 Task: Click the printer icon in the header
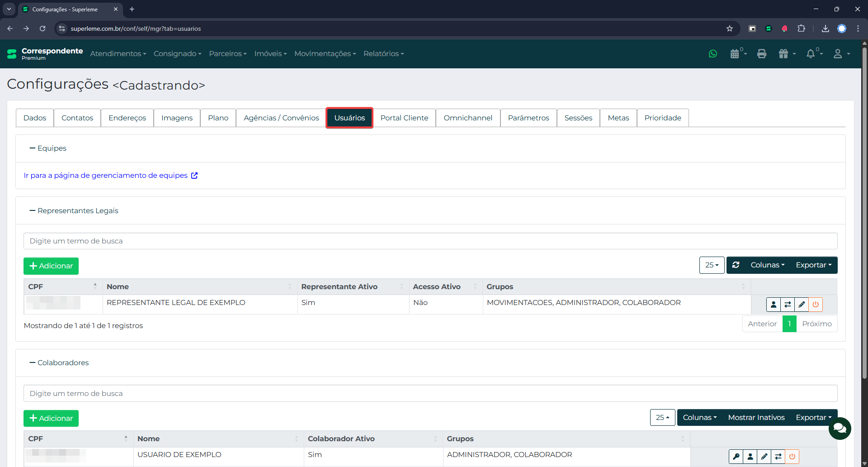click(x=762, y=54)
